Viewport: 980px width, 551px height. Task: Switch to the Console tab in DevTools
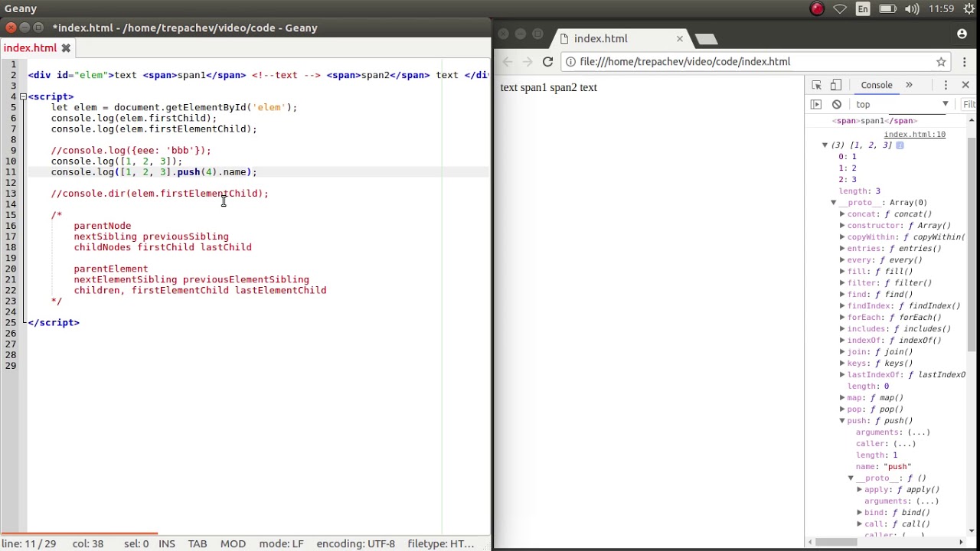(x=877, y=85)
